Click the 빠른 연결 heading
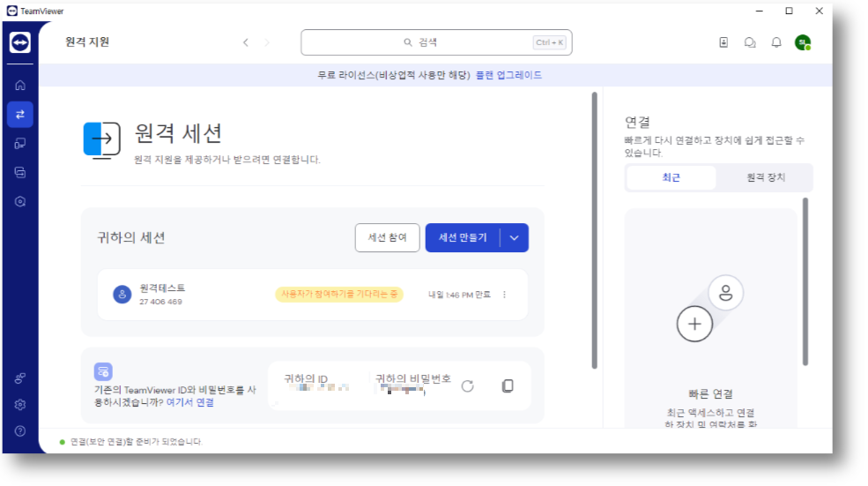 [x=711, y=394]
